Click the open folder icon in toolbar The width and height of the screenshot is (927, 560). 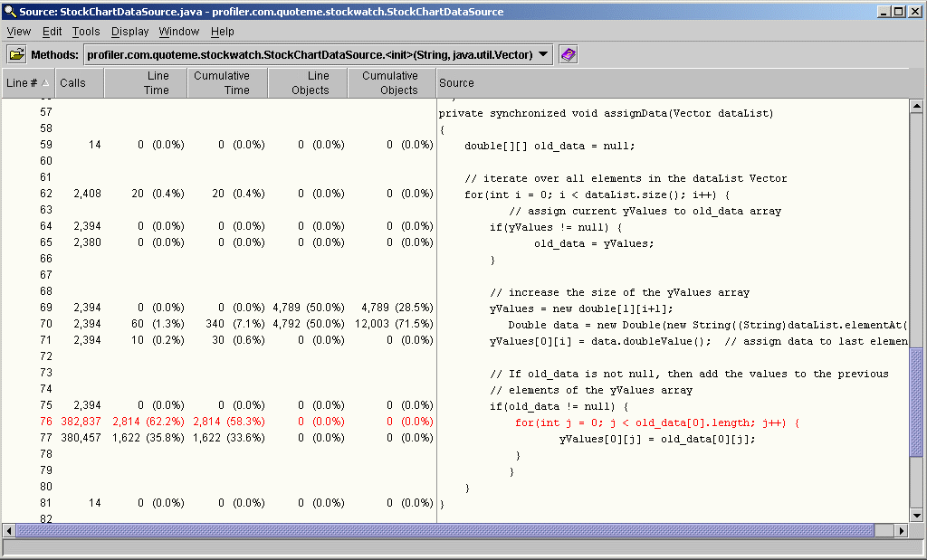[17, 54]
